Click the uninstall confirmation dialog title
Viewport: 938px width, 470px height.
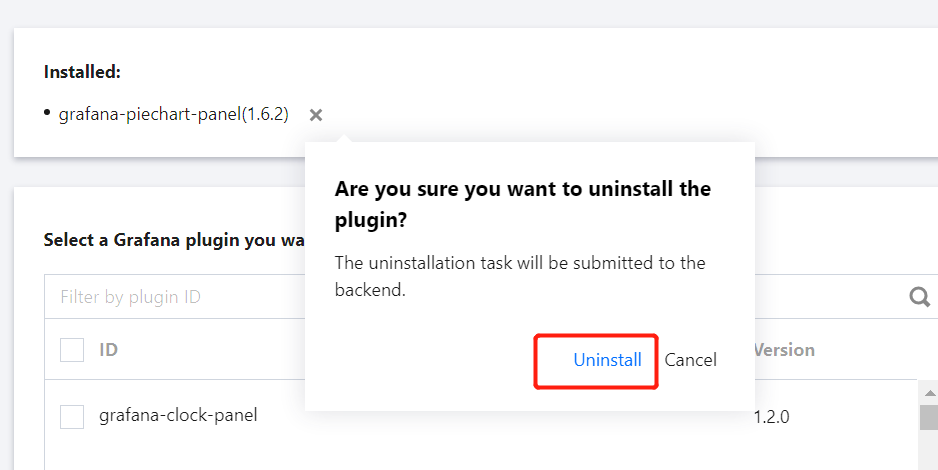(x=522, y=204)
